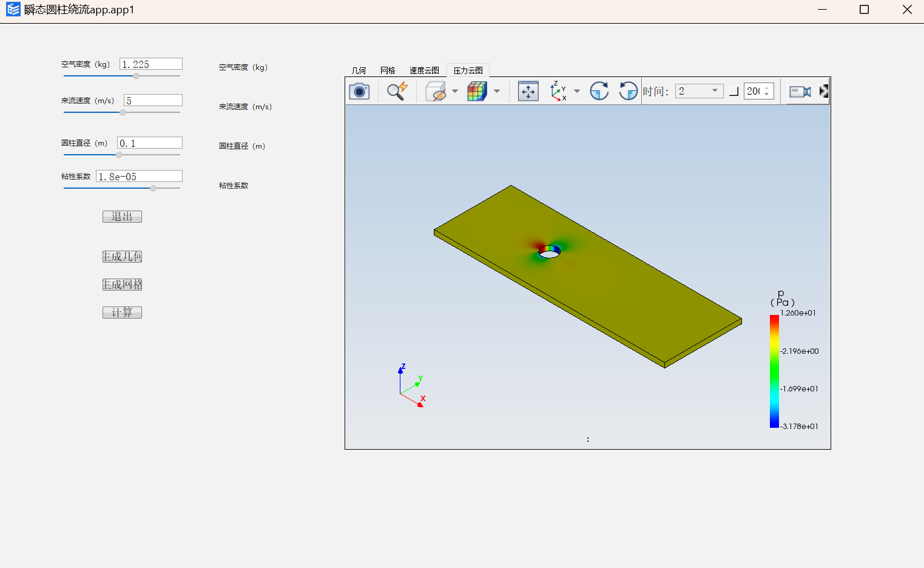The height and width of the screenshot is (568, 924).
Task: Click the 来流速度 slider handle
Action: tap(123, 112)
